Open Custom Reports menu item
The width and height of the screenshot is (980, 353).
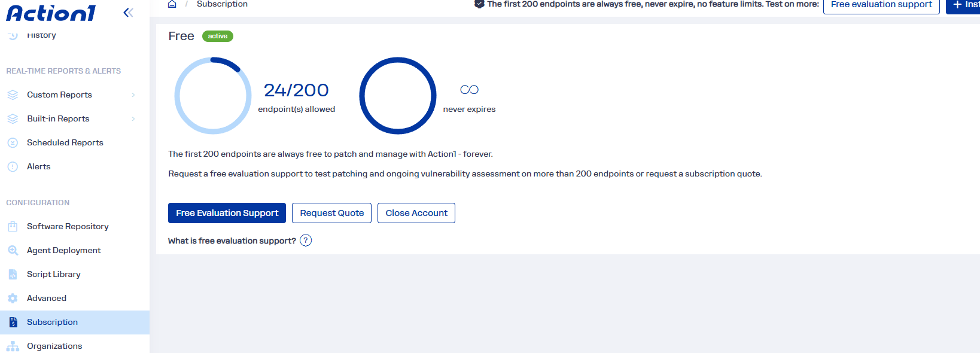point(75,95)
